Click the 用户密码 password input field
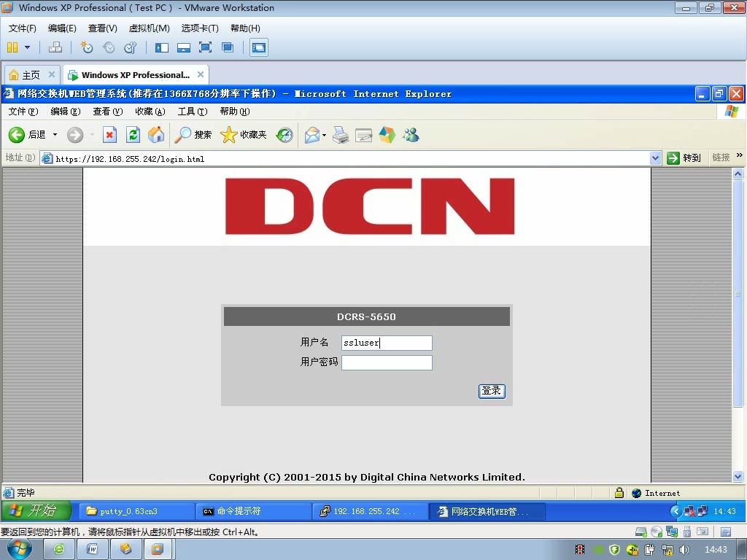This screenshot has width=747, height=560. [387, 363]
